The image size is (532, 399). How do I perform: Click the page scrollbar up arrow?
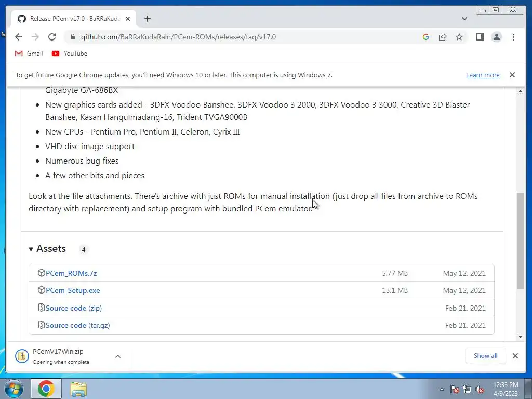pyautogui.click(x=520, y=91)
